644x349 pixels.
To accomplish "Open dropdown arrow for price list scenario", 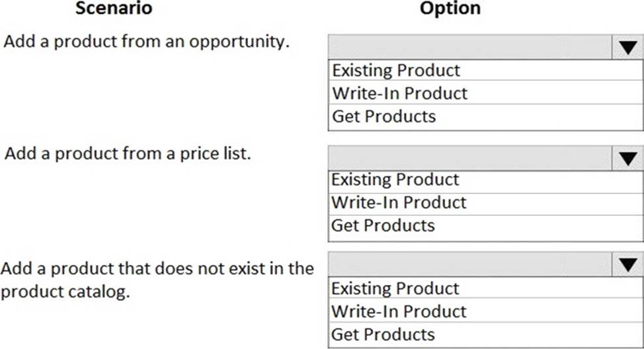I will pyautogui.click(x=627, y=157).
